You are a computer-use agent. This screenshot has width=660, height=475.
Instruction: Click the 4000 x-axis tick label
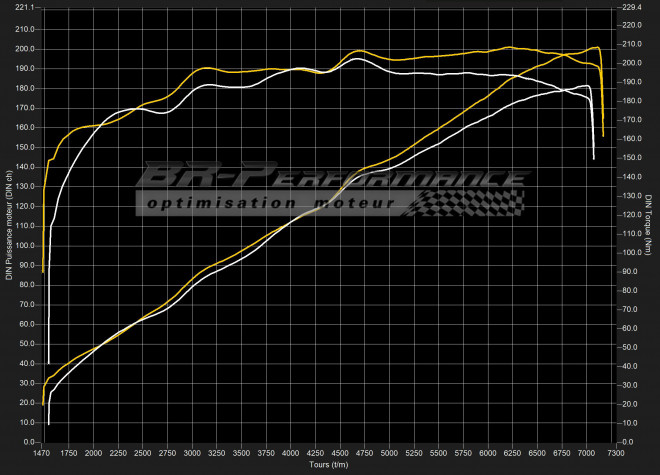click(291, 453)
